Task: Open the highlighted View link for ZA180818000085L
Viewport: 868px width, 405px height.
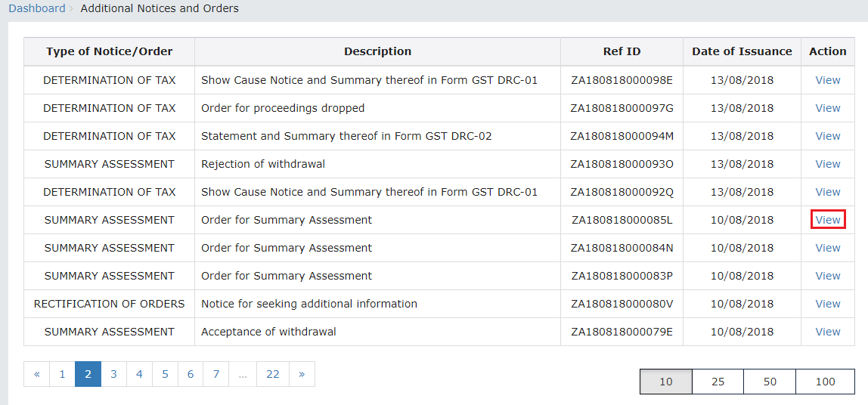Action: coord(827,220)
